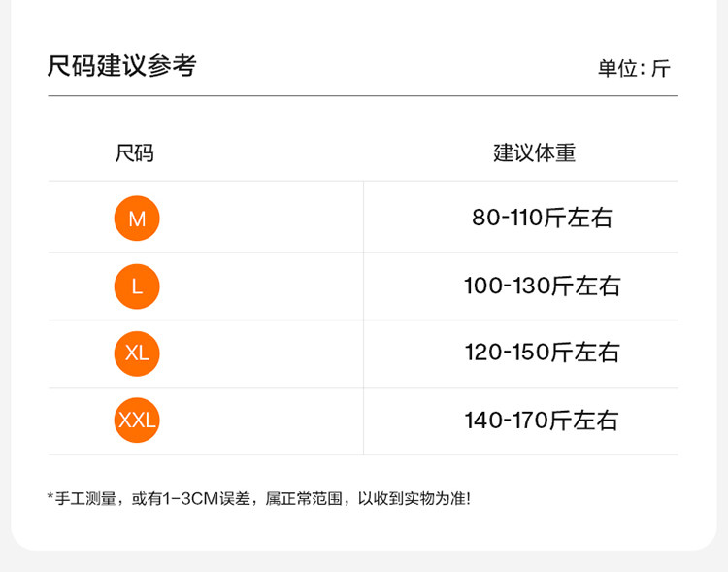Select the orange XL size badge
The width and height of the screenshot is (728, 572).
tap(137, 353)
